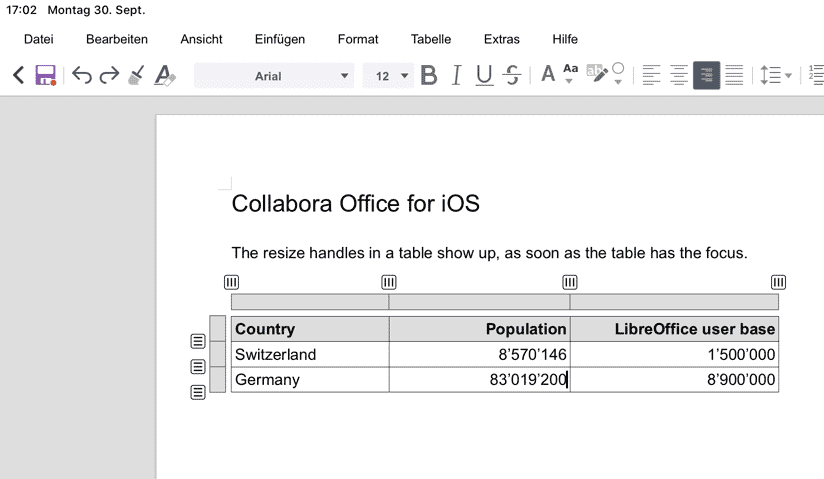Open the Arial font name dropdown
Image resolution: width=824 pixels, height=479 pixels.
(345, 76)
